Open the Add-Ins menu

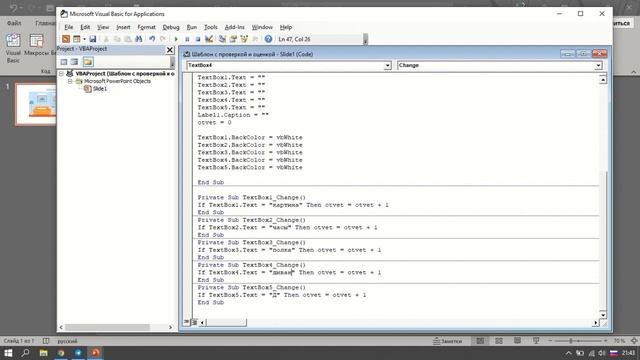[234, 27]
